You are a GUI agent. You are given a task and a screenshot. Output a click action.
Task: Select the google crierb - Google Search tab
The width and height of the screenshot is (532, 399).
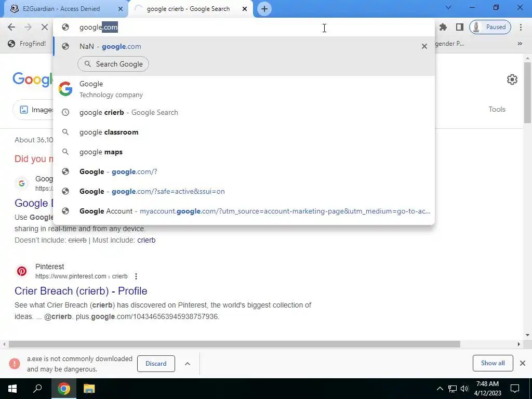click(x=188, y=9)
